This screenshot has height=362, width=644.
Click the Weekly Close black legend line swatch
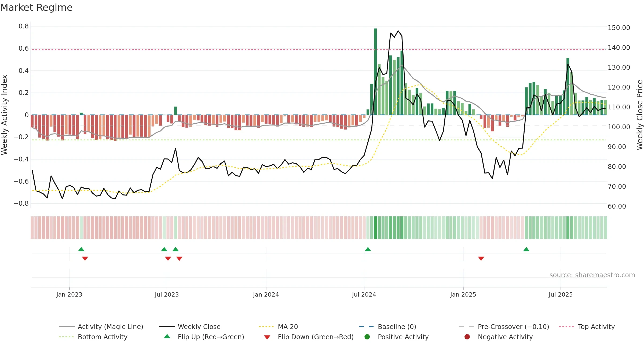coord(167,327)
